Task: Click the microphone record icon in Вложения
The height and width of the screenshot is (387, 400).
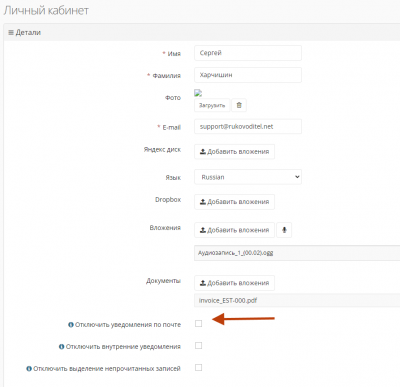Action: [x=284, y=230]
